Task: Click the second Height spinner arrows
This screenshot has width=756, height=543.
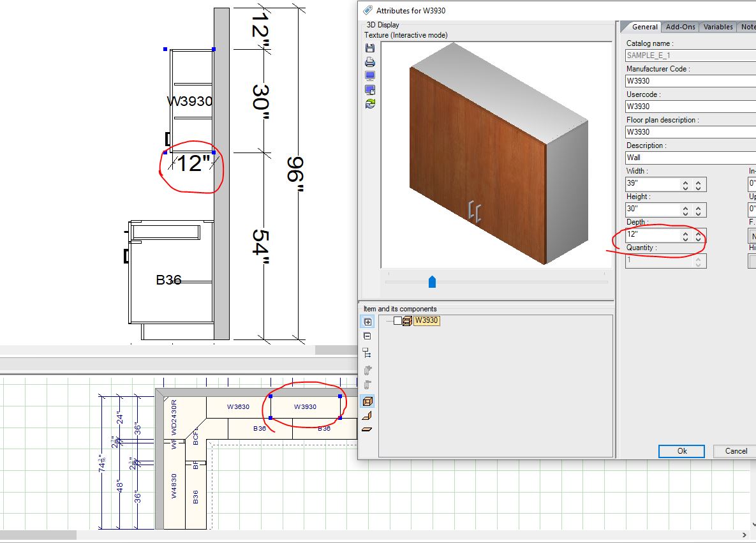Action: point(699,211)
